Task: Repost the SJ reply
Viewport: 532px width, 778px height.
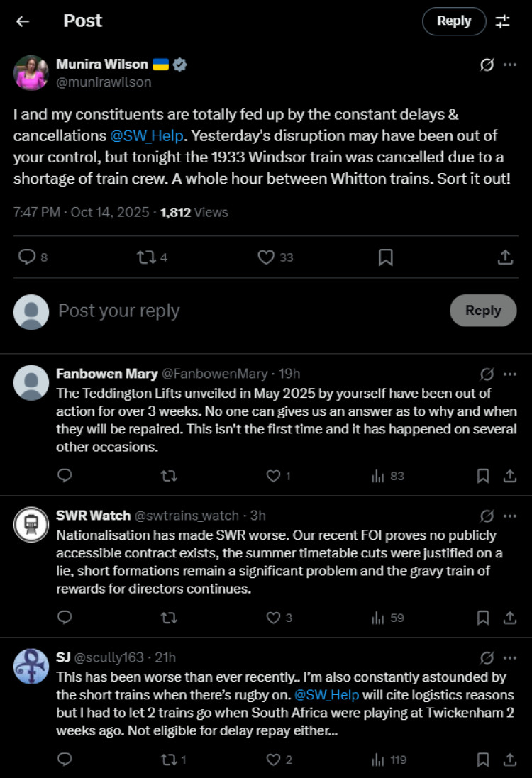Action: click(x=169, y=760)
